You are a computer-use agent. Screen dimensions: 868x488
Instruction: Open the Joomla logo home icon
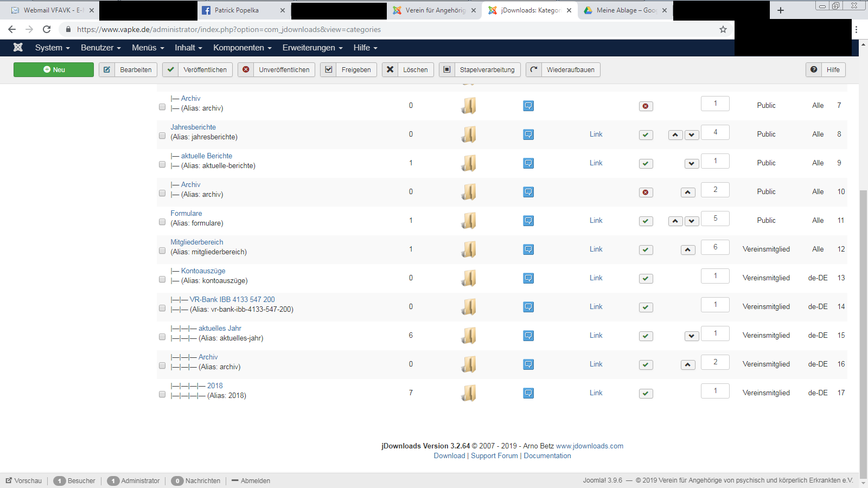(18, 48)
